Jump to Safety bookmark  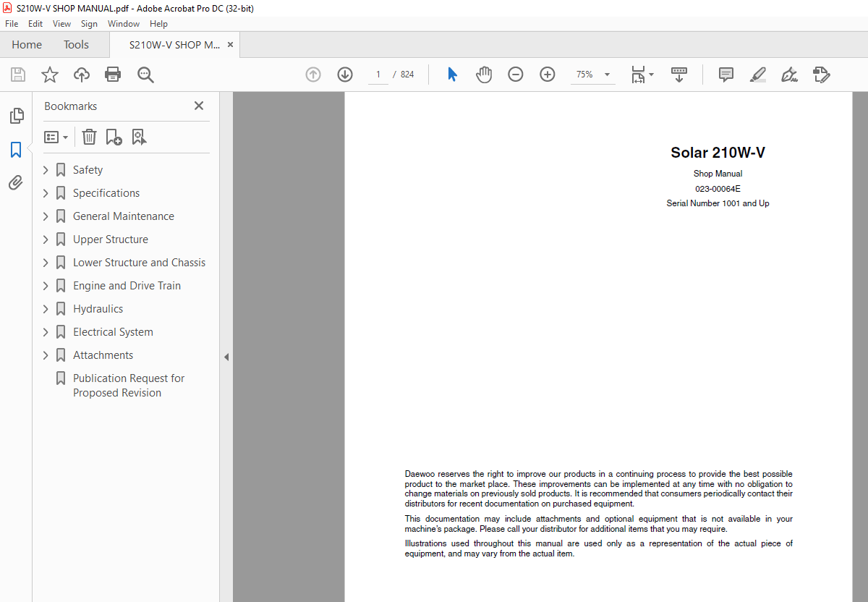click(x=88, y=170)
